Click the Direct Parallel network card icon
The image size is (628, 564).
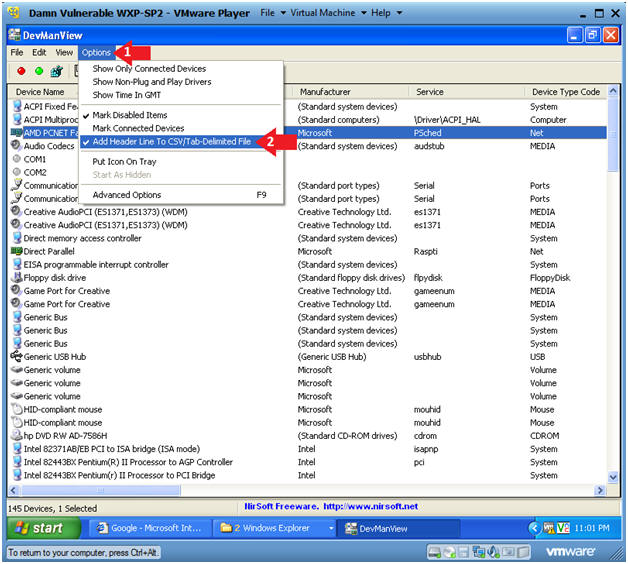click(16, 251)
